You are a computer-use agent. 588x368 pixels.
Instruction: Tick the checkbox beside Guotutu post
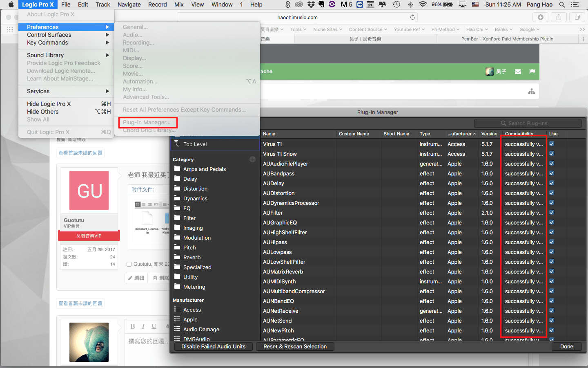point(129,264)
